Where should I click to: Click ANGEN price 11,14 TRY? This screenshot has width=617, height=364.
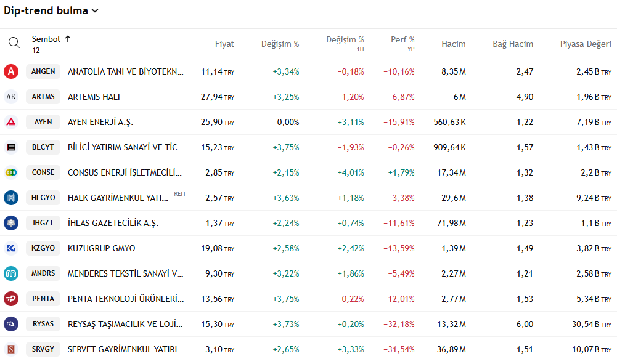tap(218, 72)
